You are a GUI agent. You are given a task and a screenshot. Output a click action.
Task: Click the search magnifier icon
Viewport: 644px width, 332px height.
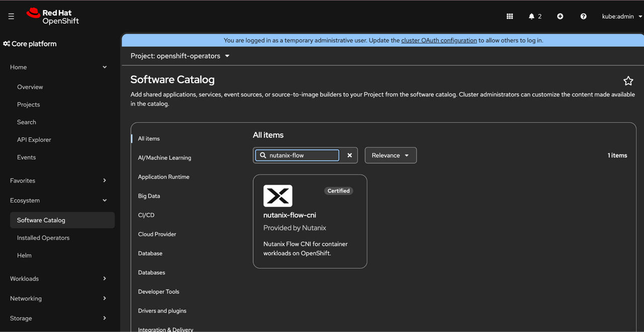click(x=263, y=155)
